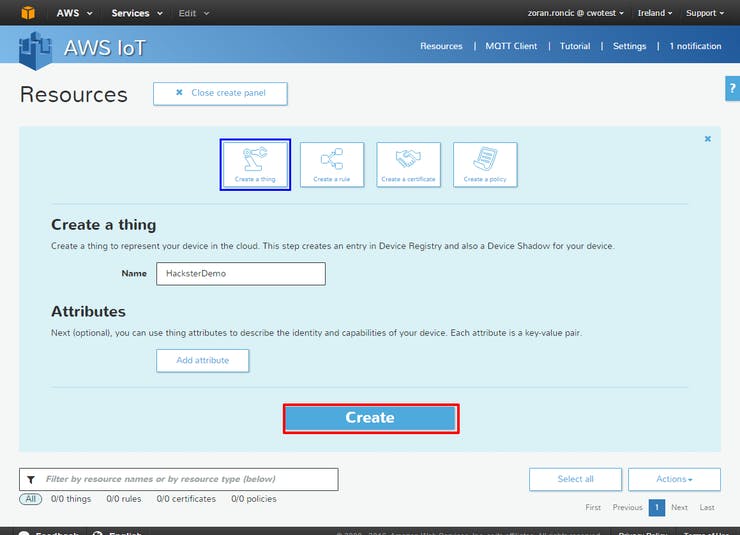The height and width of the screenshot is (535, 740).
Task: Go to Resources in the header
Action: pos(441,46)
